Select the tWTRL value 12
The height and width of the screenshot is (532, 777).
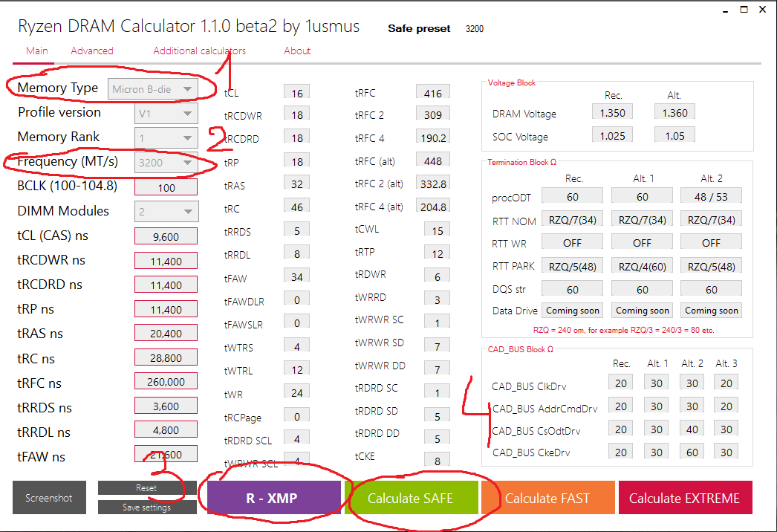pos(297,369)
